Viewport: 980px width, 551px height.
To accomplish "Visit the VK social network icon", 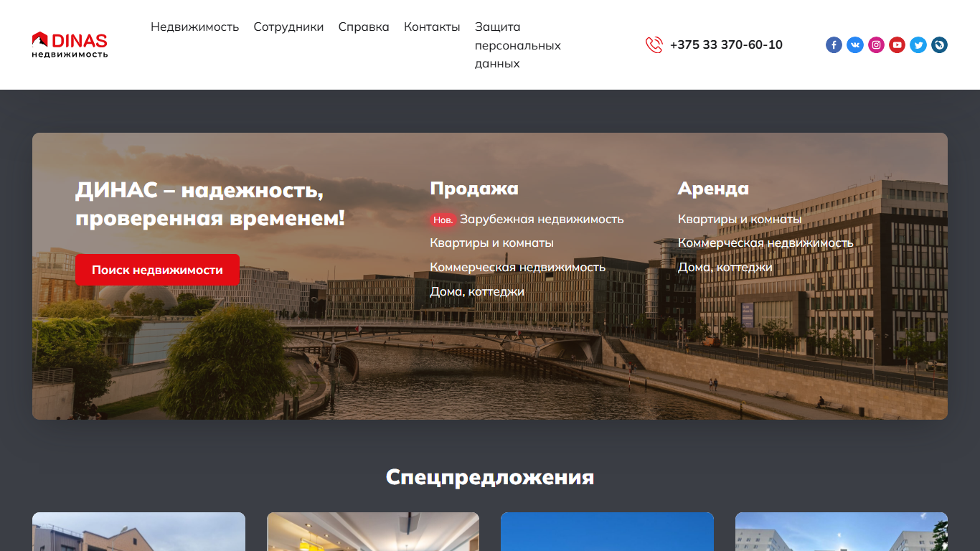I will point(855,45).
